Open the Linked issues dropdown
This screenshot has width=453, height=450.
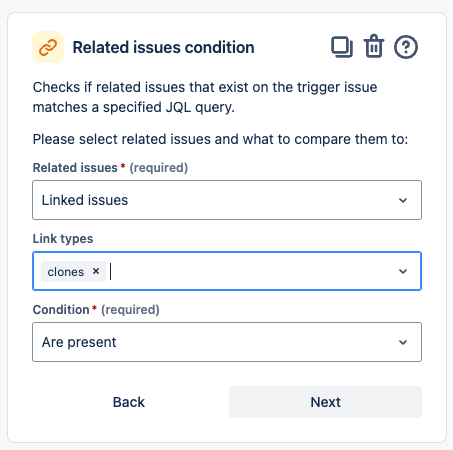point(227,200)
